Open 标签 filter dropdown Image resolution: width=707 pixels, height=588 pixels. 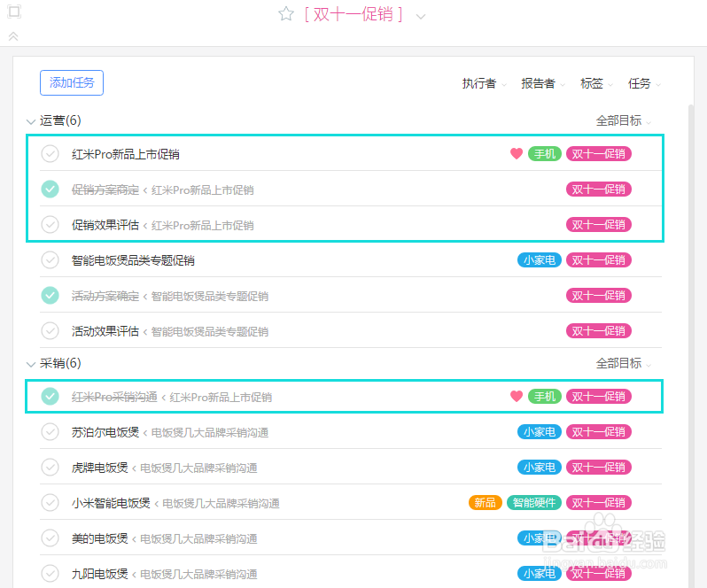596,83
